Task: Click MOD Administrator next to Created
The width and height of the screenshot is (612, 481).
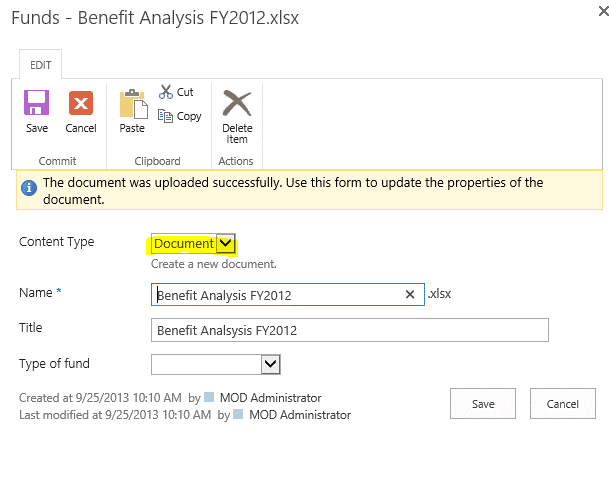Action: tap(270, 398)
